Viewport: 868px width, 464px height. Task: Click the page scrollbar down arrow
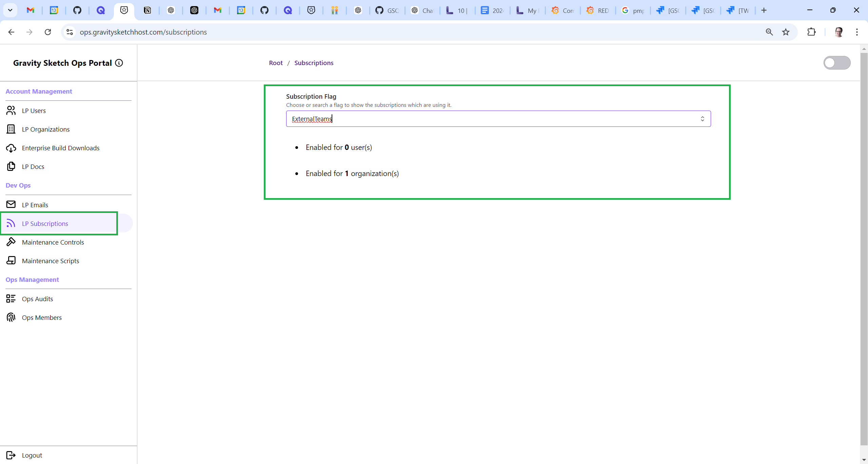(864, 460)
